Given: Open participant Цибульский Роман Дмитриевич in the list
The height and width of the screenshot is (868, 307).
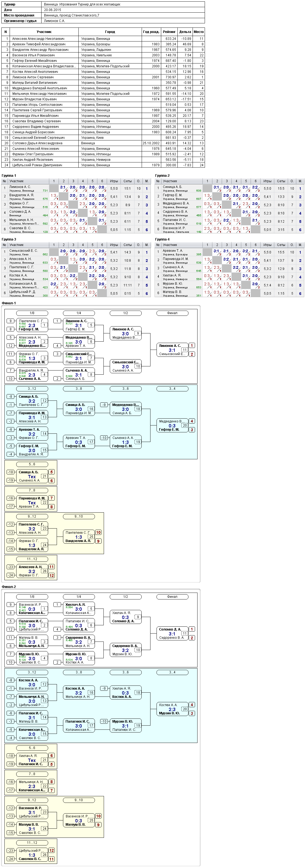Looking at the screenshot, I should [x=103, y=165].
